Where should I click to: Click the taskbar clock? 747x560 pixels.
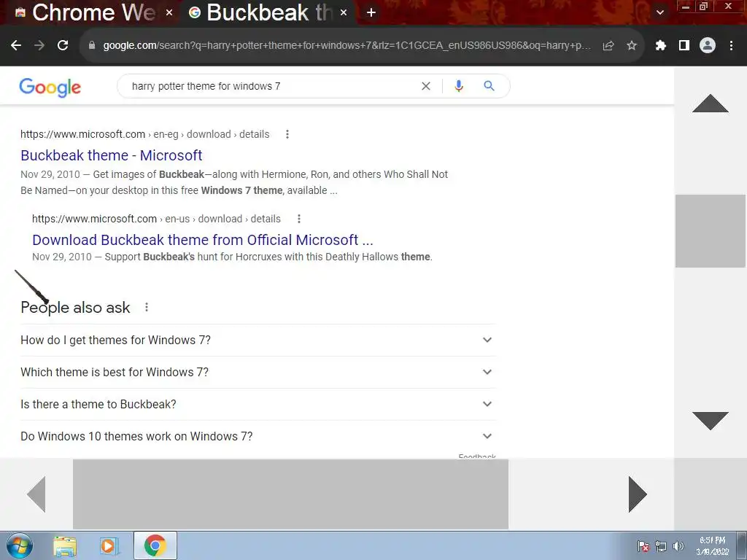[x=712, y=546]
